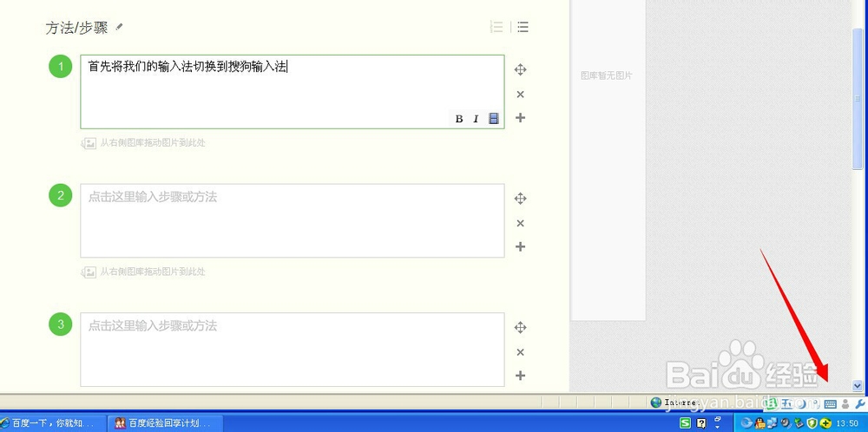The width and height of the screenshot is (868, 432).
Task: Click the move handle for step 2
Action: point(520,199)
